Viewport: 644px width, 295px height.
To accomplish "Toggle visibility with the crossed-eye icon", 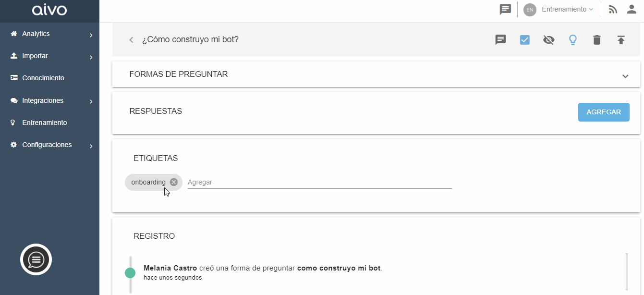I will coord(548,40).
